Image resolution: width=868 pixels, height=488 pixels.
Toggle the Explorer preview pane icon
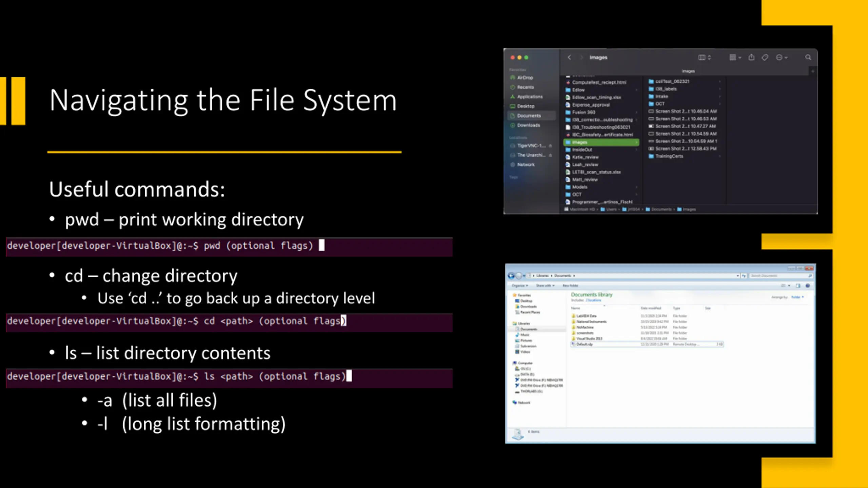[798, 286]
